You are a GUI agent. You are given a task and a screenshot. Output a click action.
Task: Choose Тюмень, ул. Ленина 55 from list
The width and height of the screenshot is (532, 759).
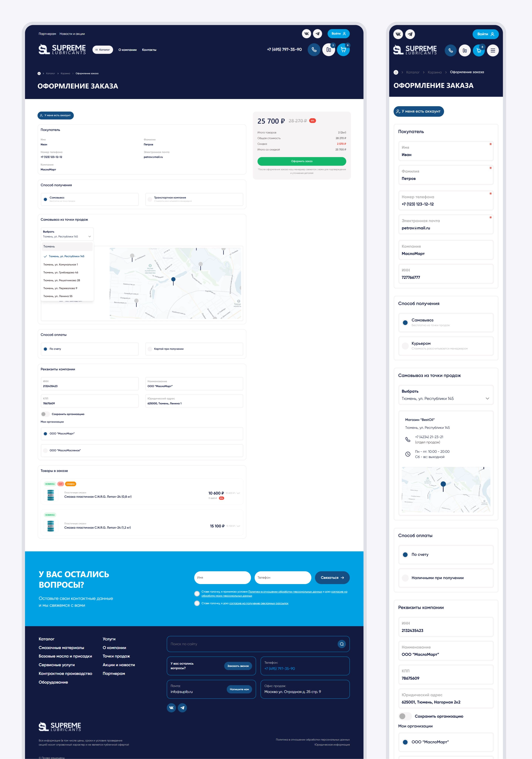[58, 296]
